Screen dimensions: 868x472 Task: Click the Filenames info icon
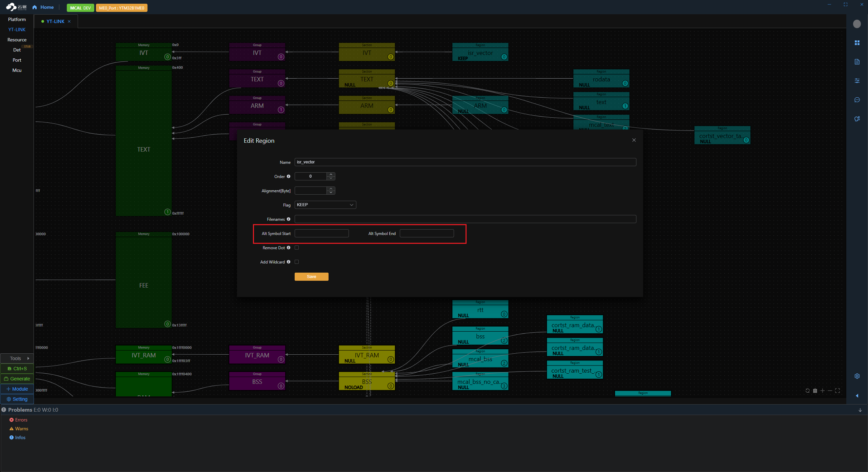(289, 219)
